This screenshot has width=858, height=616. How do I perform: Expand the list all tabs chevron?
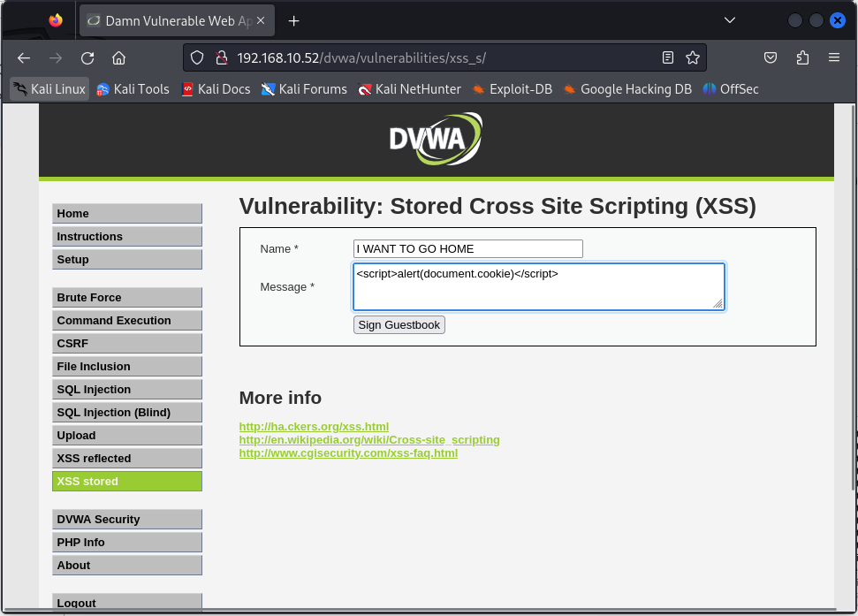point(729,20)
